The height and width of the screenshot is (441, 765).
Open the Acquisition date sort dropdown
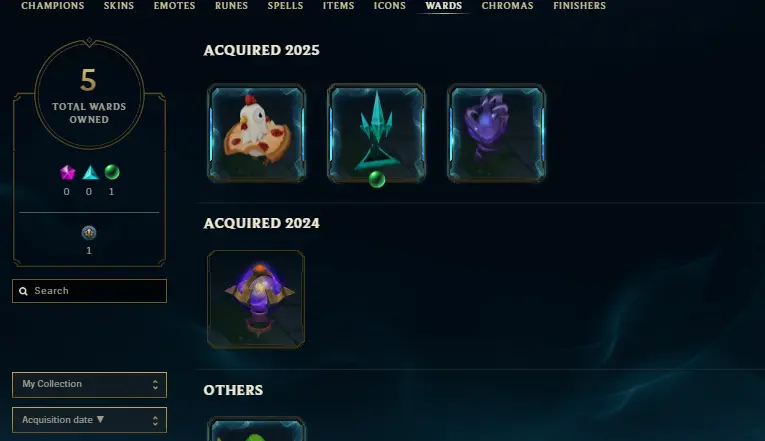pos(89,420)
